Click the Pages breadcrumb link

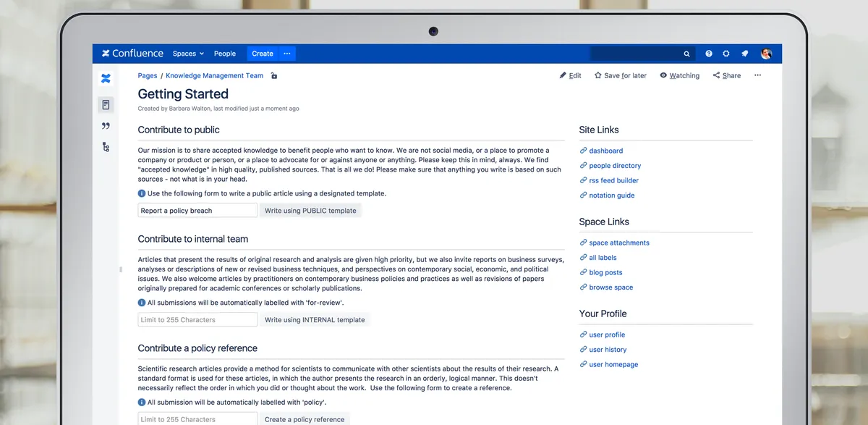pos(148,75)
